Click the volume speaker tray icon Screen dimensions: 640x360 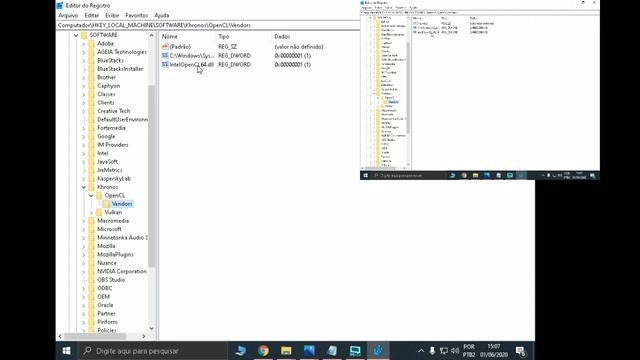click(x=455, y=351)
